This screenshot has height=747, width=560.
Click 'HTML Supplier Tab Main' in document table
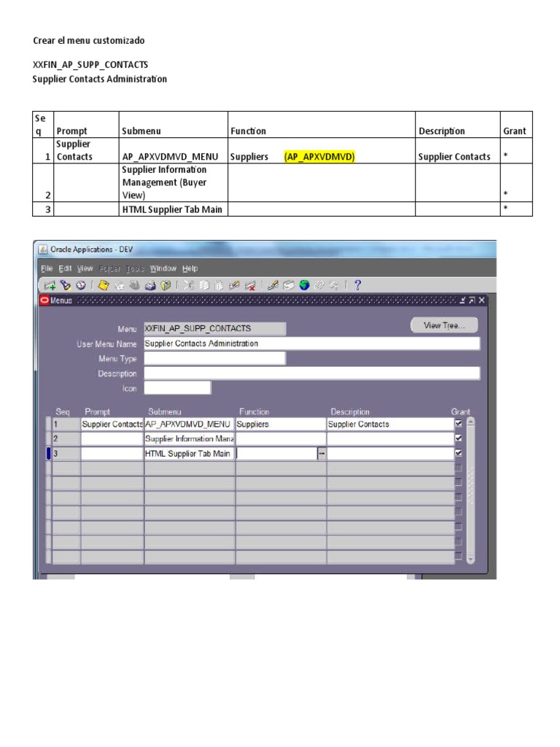(172, 209)
